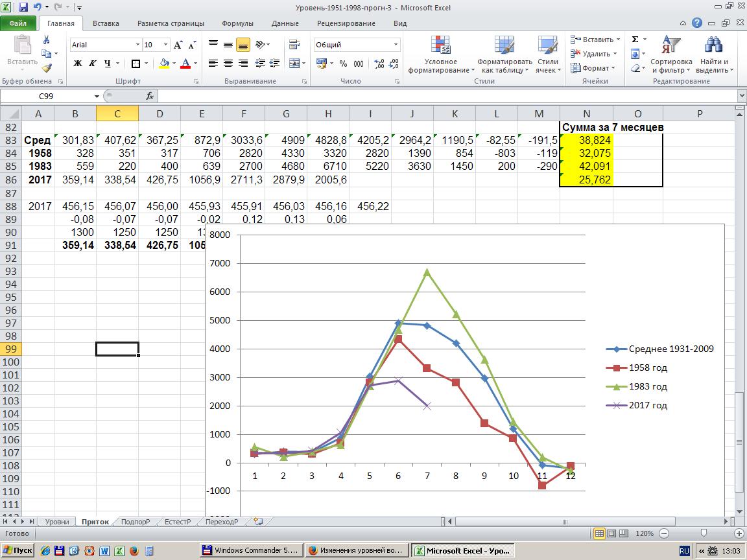747x560 pixels.
Task: Click the RU language indicator
Action: coord(684,550)
